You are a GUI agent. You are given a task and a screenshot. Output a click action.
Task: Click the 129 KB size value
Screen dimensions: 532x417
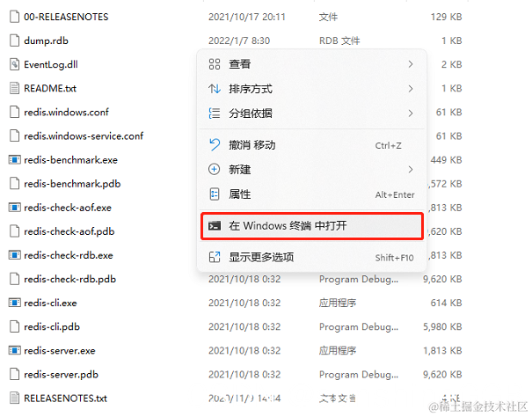(446, 17)
